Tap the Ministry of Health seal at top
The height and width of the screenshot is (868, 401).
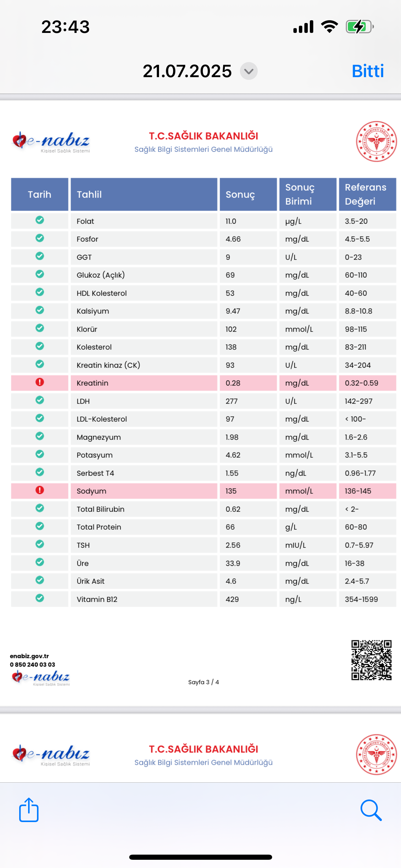click(x=376, y=141)
